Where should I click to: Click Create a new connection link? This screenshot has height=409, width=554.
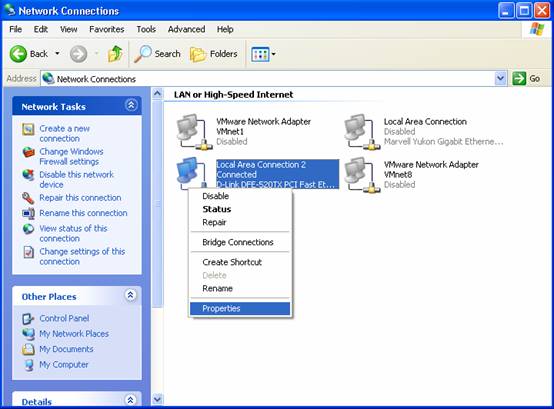click(65, 134)
